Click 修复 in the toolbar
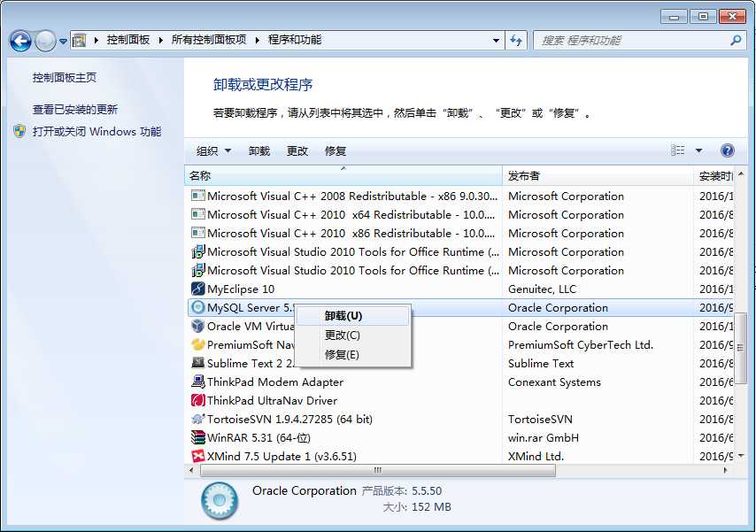756x532 pixels. pyautogui.click(x=336, y=151)
